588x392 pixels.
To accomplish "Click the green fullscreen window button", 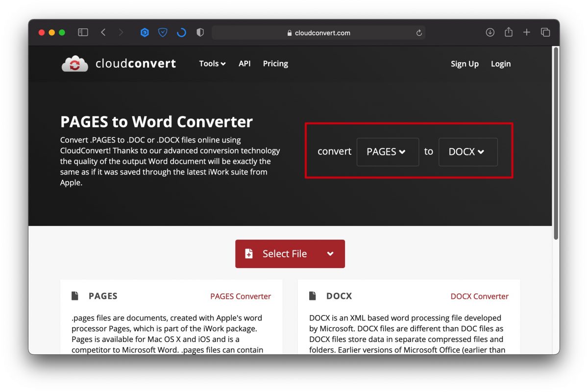I will (x=62, y=32).
